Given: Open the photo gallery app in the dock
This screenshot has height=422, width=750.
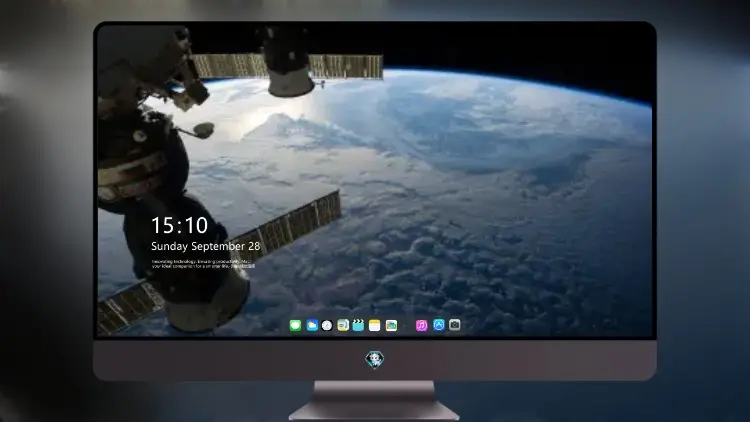Looking at the screenshot, I should (391, 325).
